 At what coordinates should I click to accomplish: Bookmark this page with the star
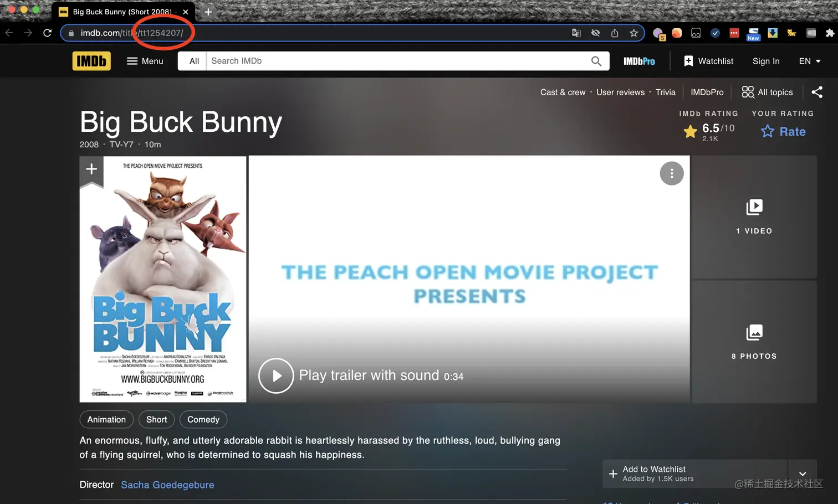coord(634,33)
